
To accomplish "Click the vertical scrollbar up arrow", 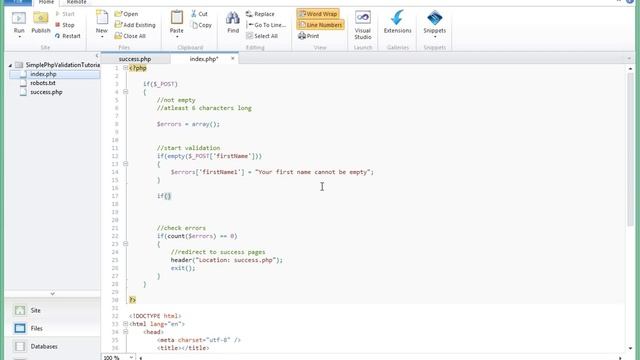I will point(631,69).
